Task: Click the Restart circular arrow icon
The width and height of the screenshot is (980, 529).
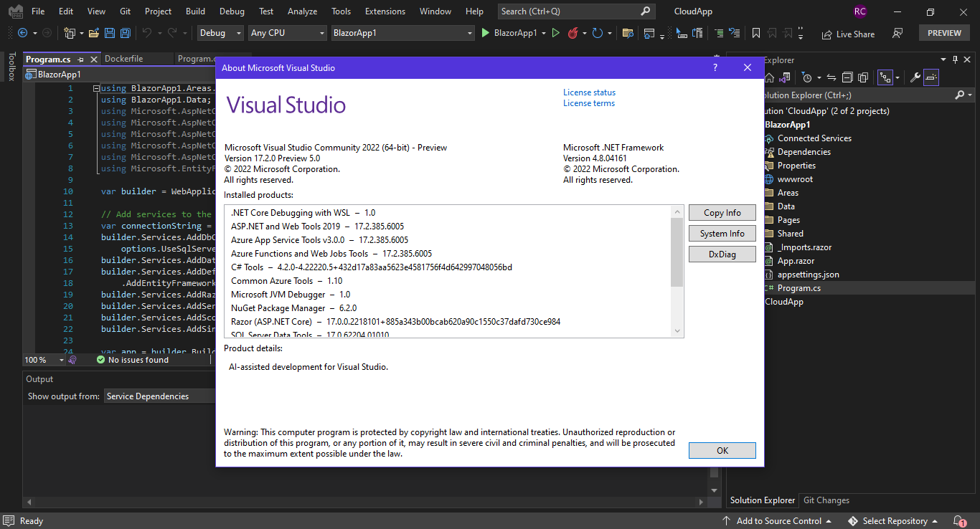Action: (597, 33)
